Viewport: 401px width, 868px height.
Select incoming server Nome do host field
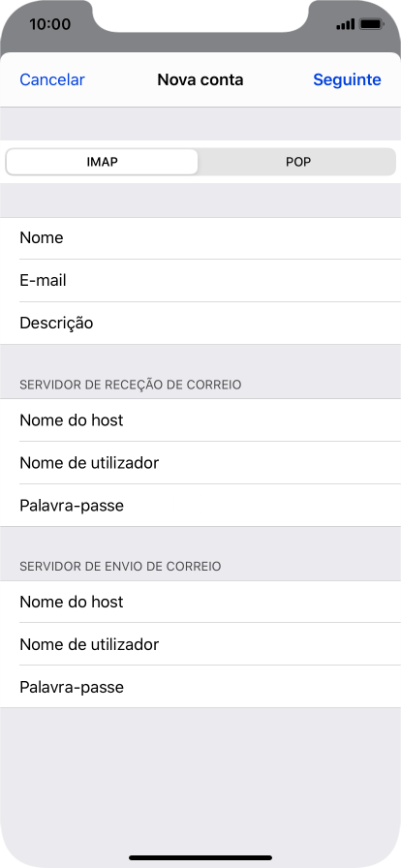point(200,420)
